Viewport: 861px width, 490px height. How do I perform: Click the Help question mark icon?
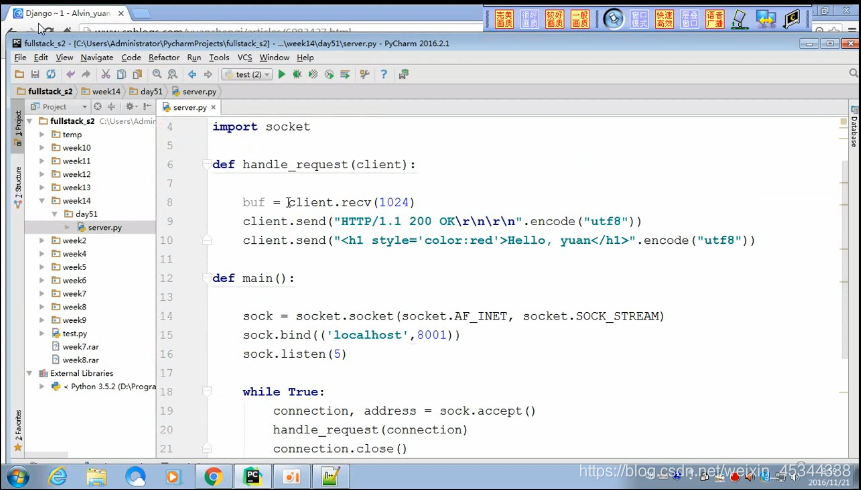(x=384, y=74)
